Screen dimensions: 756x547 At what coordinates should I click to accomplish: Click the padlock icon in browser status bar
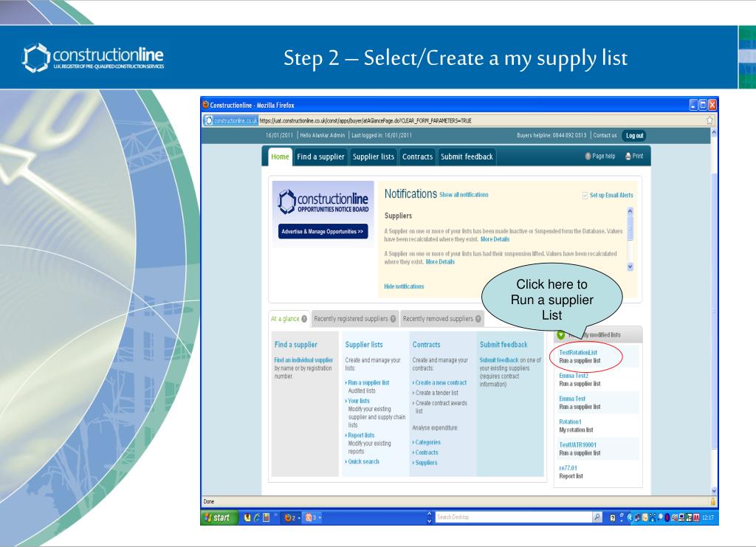coord(712,501)
